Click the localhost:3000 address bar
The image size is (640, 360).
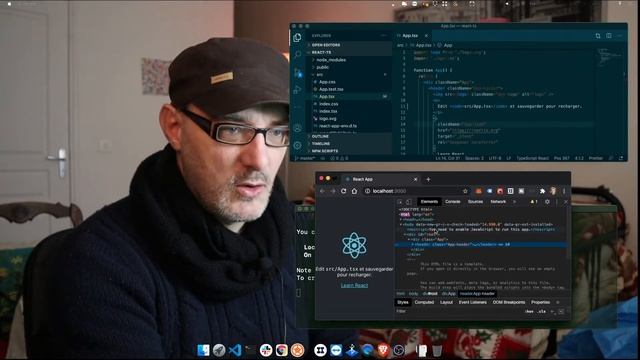(x=416, y=191)
